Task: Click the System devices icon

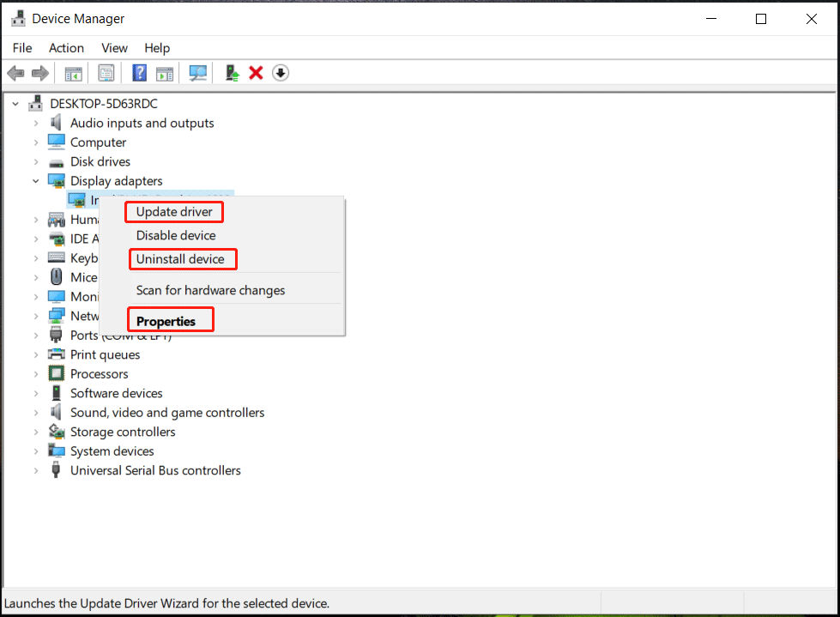Action: point(57,451)
